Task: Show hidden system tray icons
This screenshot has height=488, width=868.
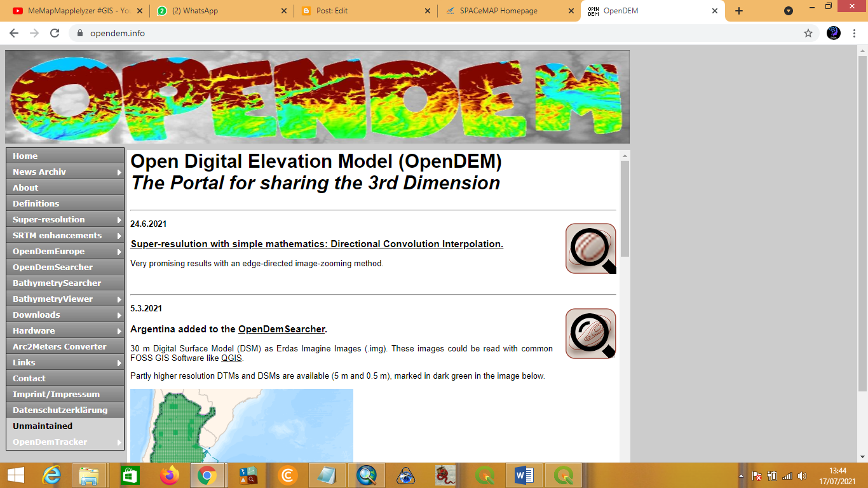Action: (x=741, y=476)
